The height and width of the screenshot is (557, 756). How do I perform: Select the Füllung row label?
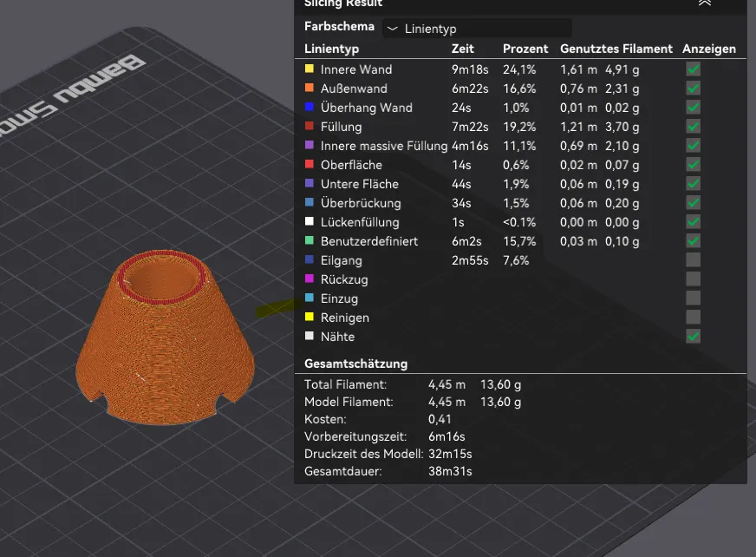(341, 127)
